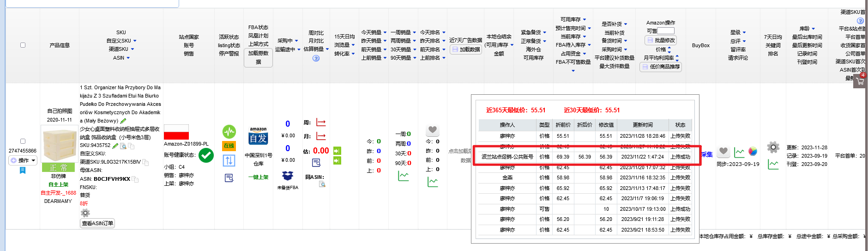Expand the 渠道SKU sort dropdown
This screenshot has height=251, width=868.
coord(133,49)
